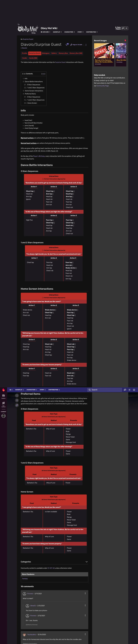Open options menu for Yourlocalmc's comment
Screen dimensions: 138x644
(85, 634)
